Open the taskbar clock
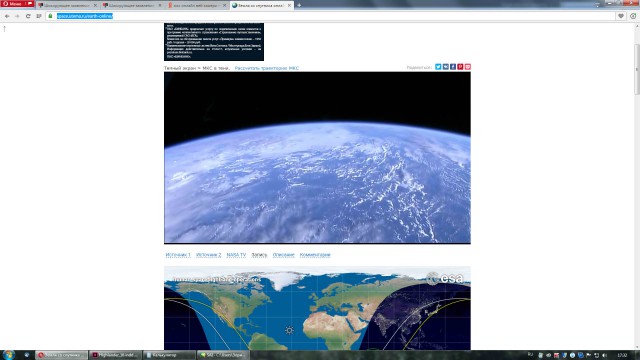Screen dimensions: 640x360 (x=622, y=356)
